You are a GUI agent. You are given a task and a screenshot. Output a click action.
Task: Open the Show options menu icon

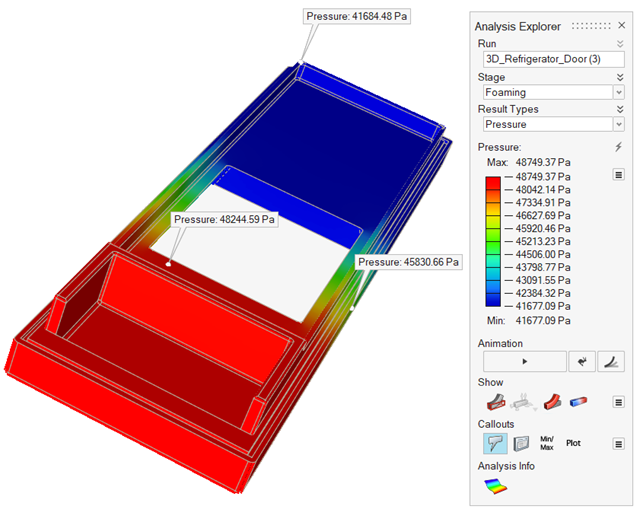pyautogui.click(x=618, y=402)
